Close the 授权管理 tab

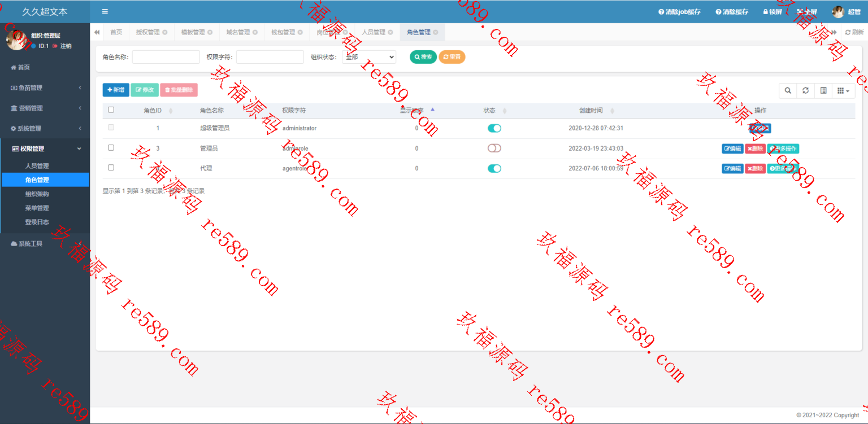pos(165,32)
